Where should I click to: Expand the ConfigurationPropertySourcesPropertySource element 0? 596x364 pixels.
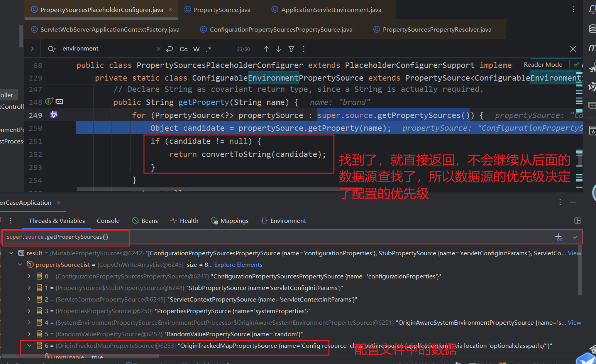(x=29, y=276)
